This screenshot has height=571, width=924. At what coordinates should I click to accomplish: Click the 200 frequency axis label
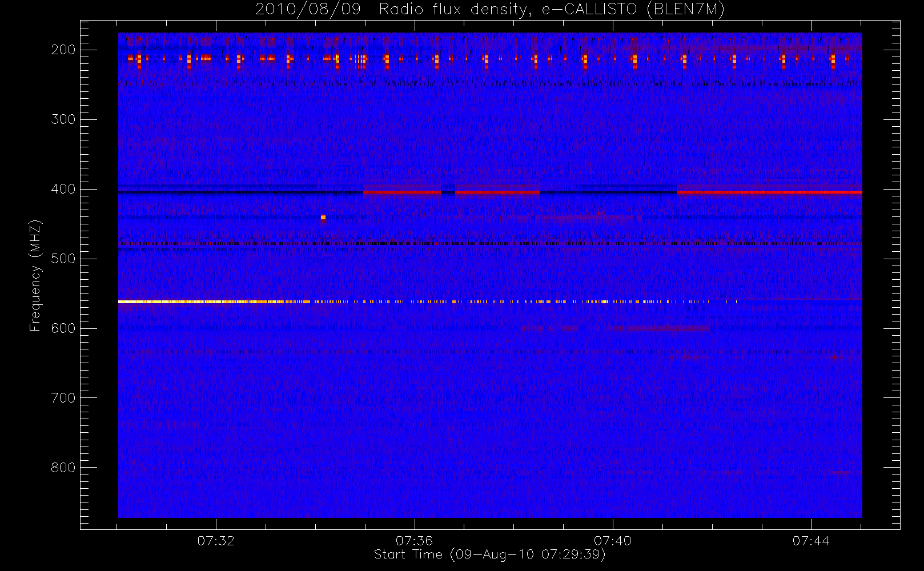(x=63, y=50)
